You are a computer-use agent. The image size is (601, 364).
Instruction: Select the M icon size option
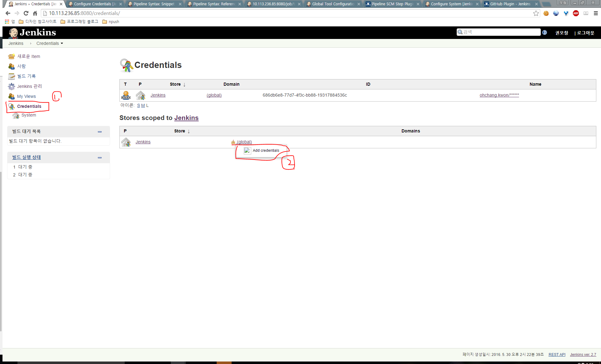click(x=143, y=106)
